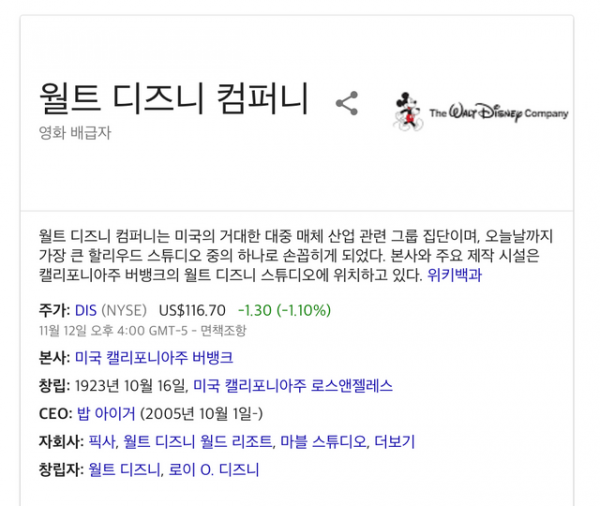Click the (NYSE) exchange label
The image size is (600, 506).
coord(124,310)
